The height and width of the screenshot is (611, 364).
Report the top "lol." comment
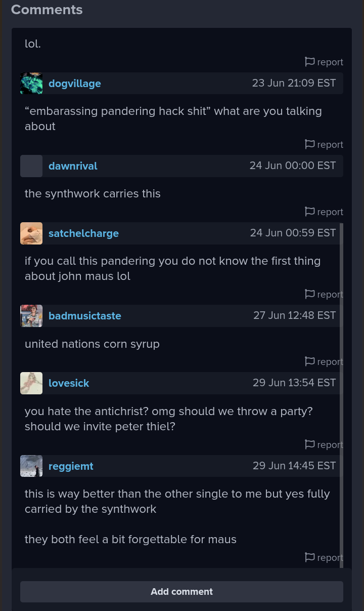(x=310, y=62)
